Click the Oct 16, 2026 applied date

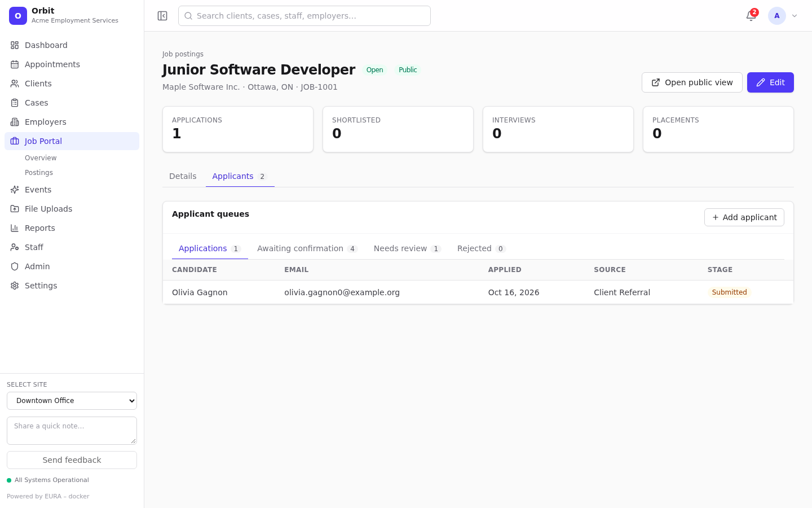click(514, 292)
